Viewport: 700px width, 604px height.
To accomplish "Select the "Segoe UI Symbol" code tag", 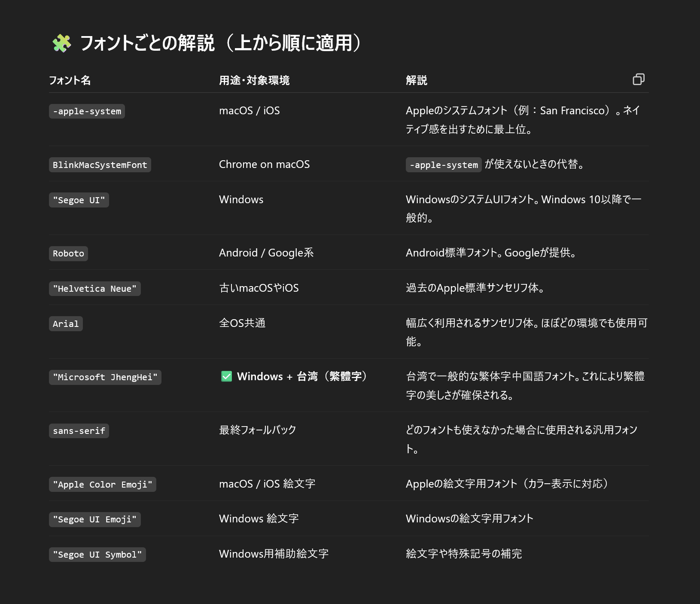I will pos(97,555).
